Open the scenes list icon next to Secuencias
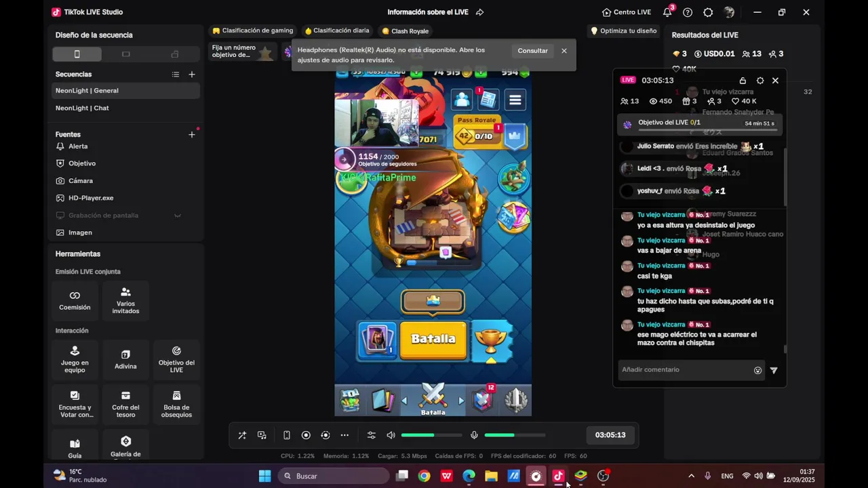868x488 pixels. pos(176,75)
